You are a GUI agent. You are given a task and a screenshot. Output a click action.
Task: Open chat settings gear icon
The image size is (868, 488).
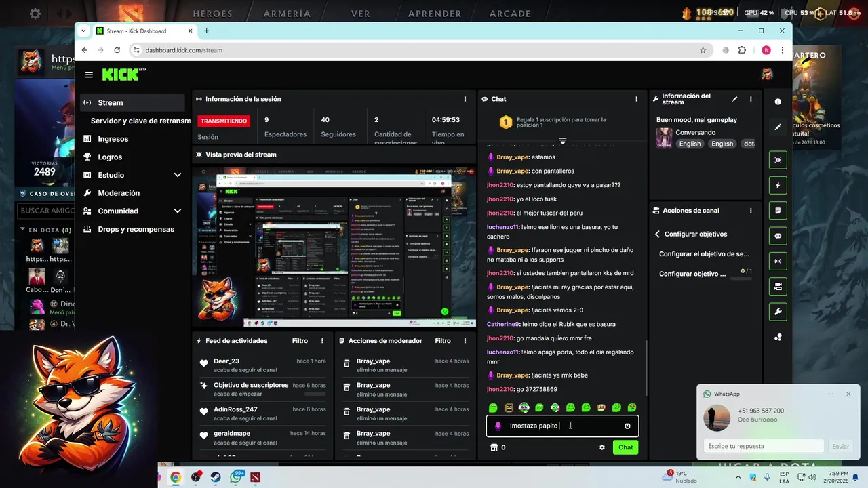pos(602,447)
